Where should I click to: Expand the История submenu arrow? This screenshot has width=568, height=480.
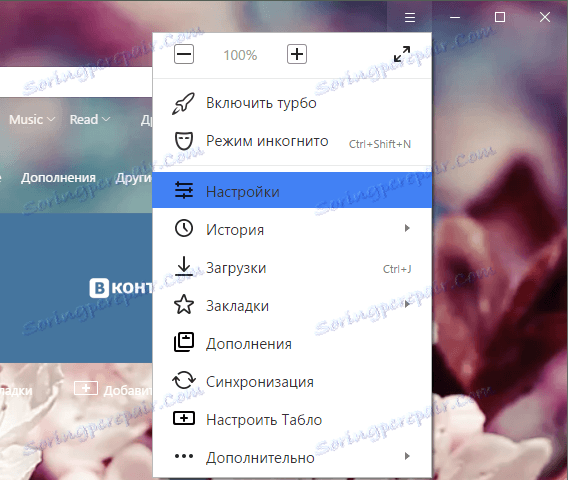(407, 228)
